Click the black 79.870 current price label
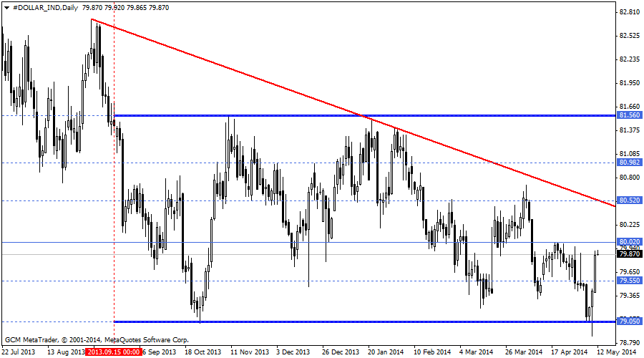This screenshot has height=358, width=644. coord(629,253)
